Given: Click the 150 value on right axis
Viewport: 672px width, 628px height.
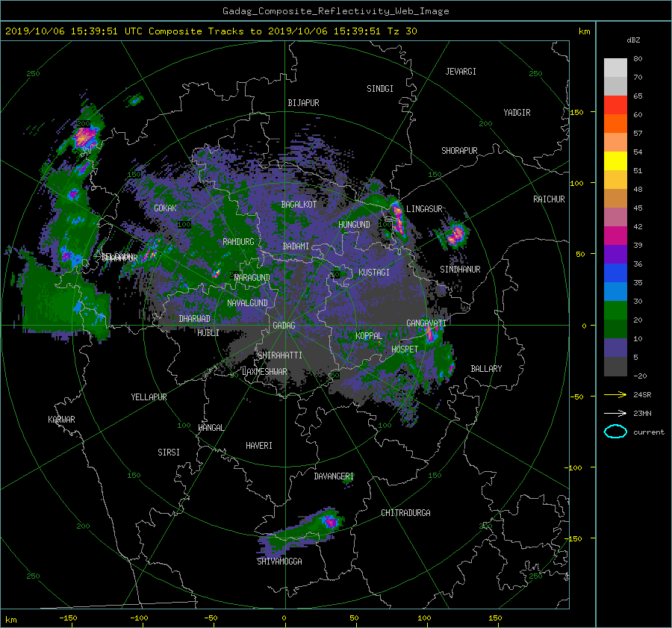Looking at the screenshot, I should pyautogui.click(x=577, y=112).
